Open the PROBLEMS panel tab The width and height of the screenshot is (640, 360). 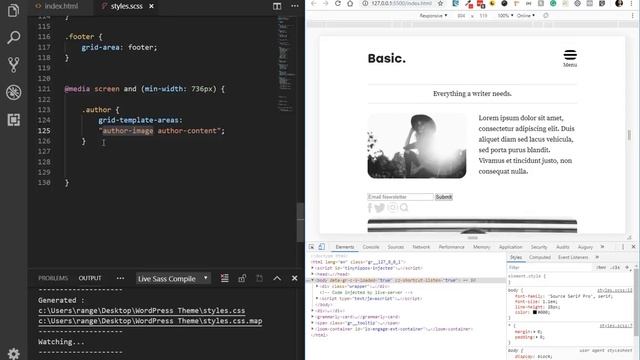pyautogui.click(x=53, y=278)
